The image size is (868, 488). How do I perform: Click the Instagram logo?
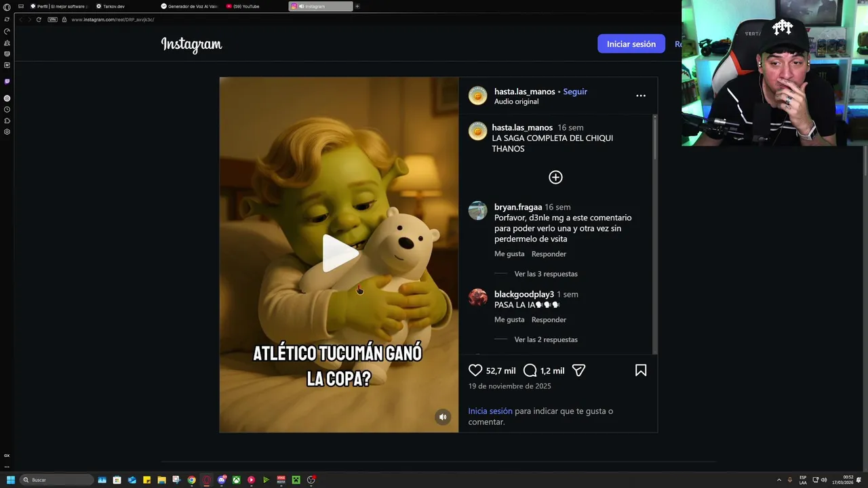click(191, 45)
